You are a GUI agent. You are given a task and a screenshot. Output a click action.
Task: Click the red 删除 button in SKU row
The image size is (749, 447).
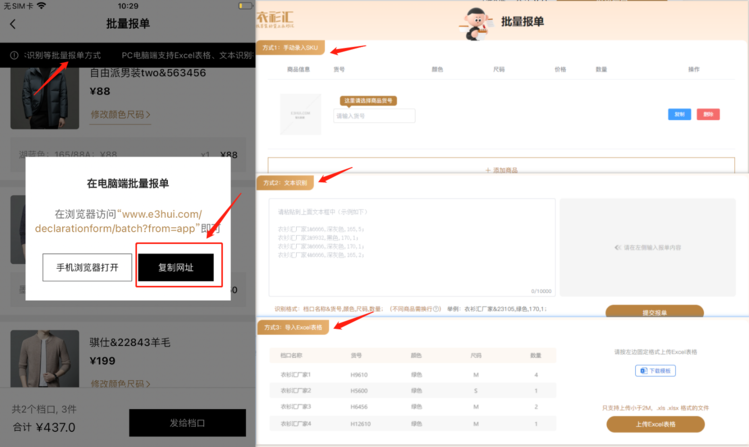tap(708, 115)
